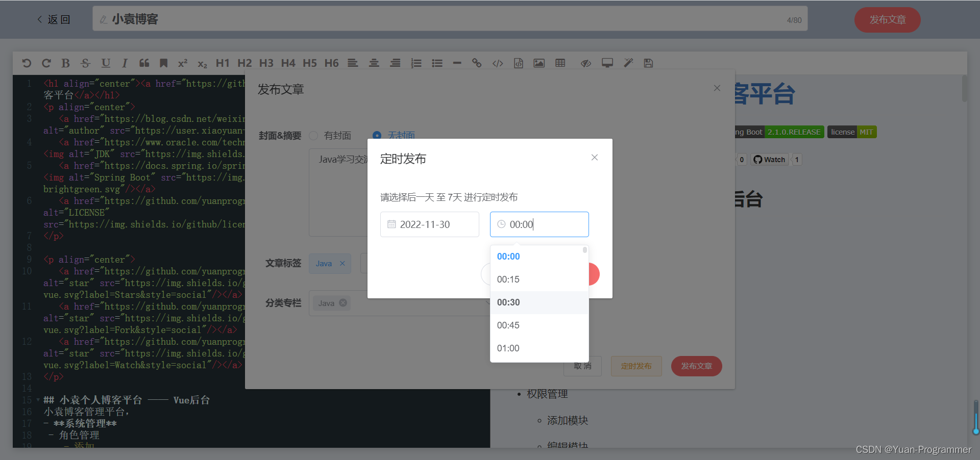Click the undo icon in editor toolbar
Screen dimensions: 980x460
pyautogui.click(x=27, y=63)
